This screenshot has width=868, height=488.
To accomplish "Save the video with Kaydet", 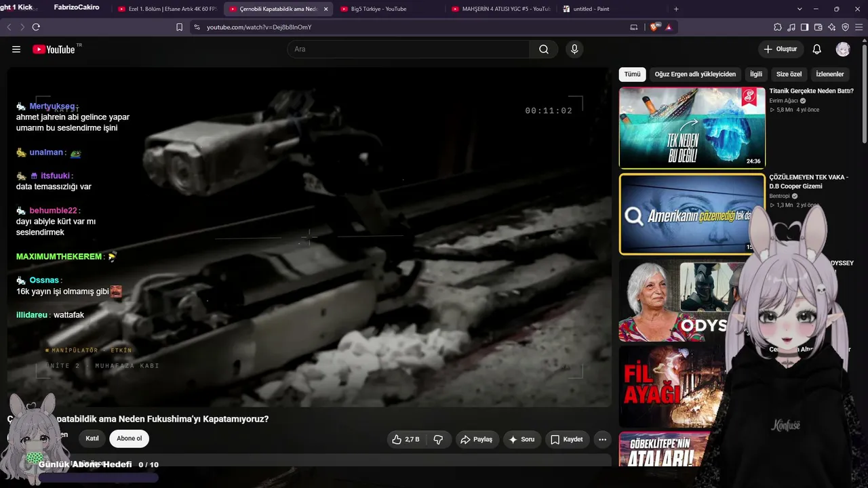I will pyautogui.click(x=567, y=439).
